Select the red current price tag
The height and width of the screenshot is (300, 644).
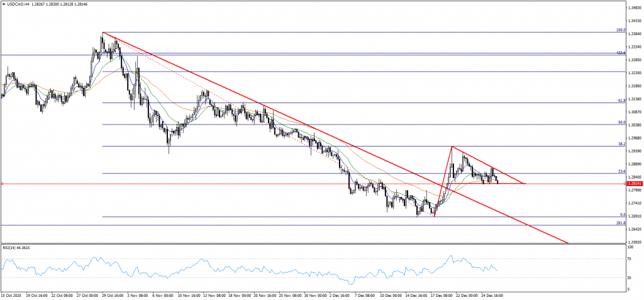pyautogui.click(x=634, y=184)
